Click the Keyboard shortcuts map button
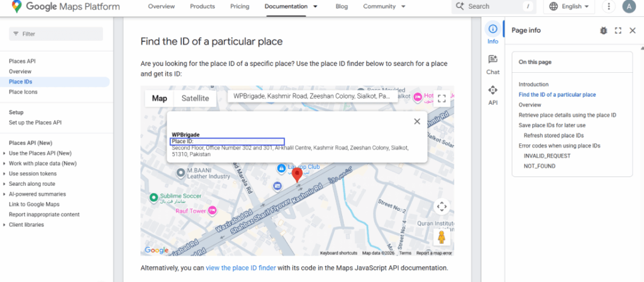644x282 pixels. (338, 253)
